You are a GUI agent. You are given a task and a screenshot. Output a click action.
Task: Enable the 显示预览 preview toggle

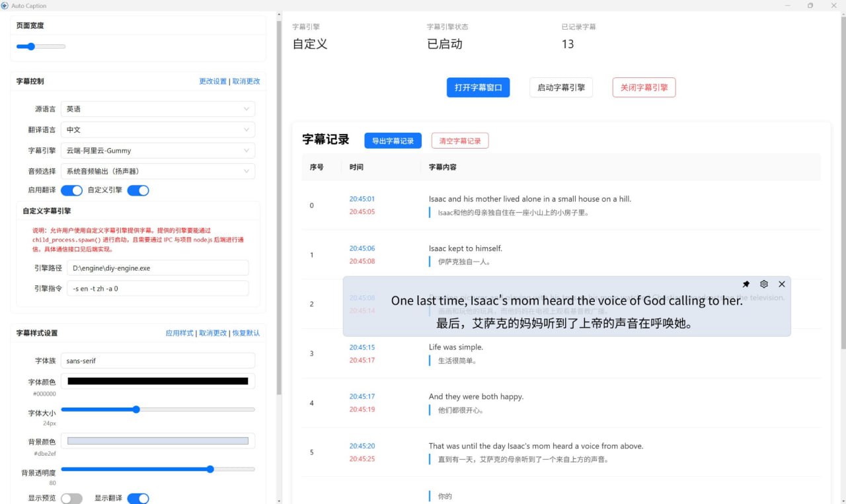72,498
